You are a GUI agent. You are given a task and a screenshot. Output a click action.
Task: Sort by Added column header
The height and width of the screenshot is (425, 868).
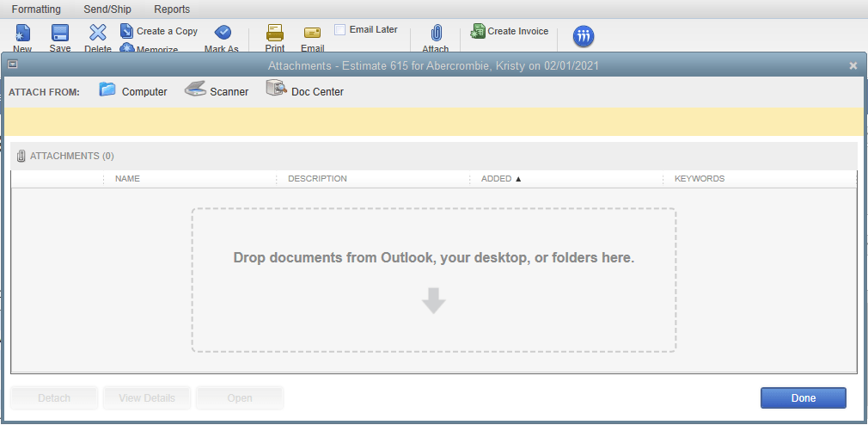click(501, 178)
